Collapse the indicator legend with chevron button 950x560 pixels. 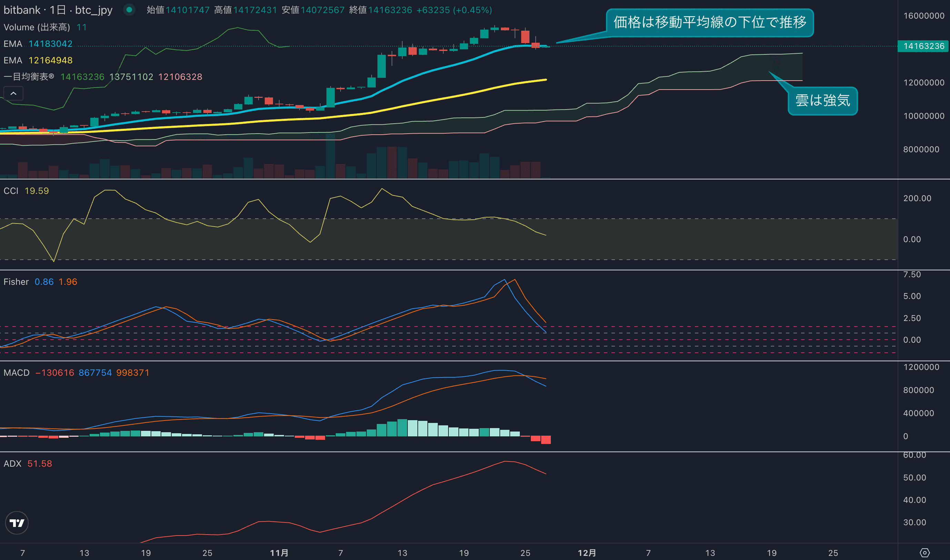point(13,93)
